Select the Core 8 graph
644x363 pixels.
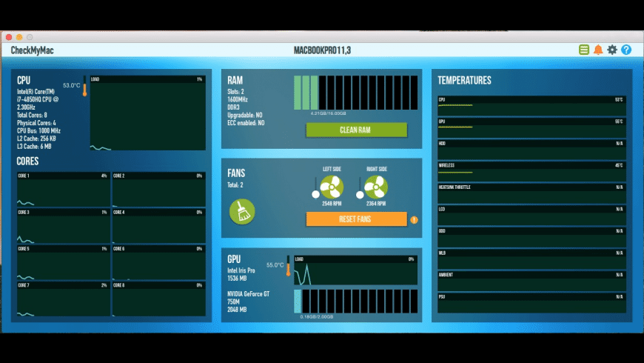click(158, 299)
